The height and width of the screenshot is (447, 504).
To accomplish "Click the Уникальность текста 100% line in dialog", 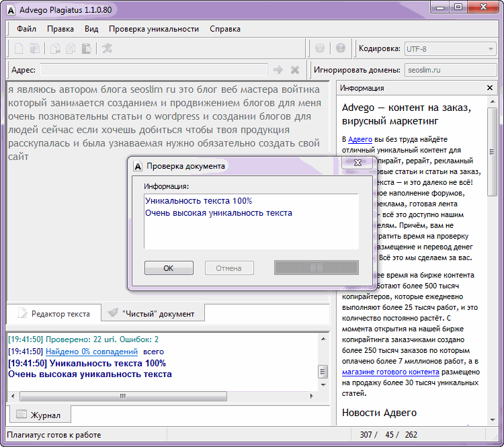I will pos(199,201).
